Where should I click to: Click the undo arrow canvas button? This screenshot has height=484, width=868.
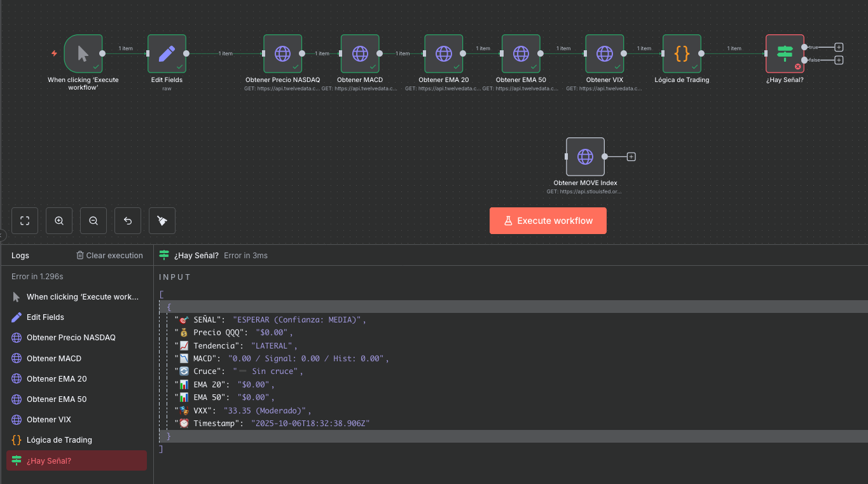[128, 221]
